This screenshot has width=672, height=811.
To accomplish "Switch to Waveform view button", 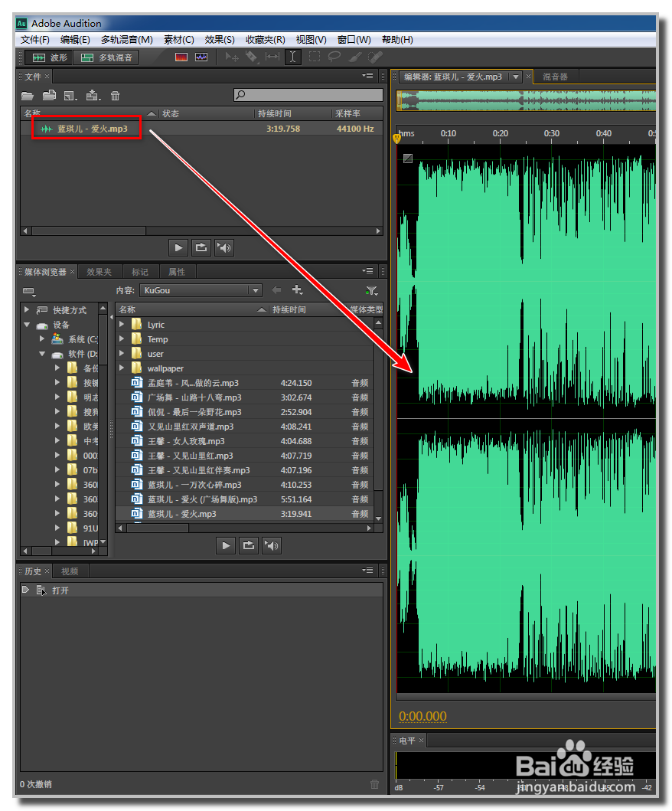I will pyautogui.click(x=49, y=57).
